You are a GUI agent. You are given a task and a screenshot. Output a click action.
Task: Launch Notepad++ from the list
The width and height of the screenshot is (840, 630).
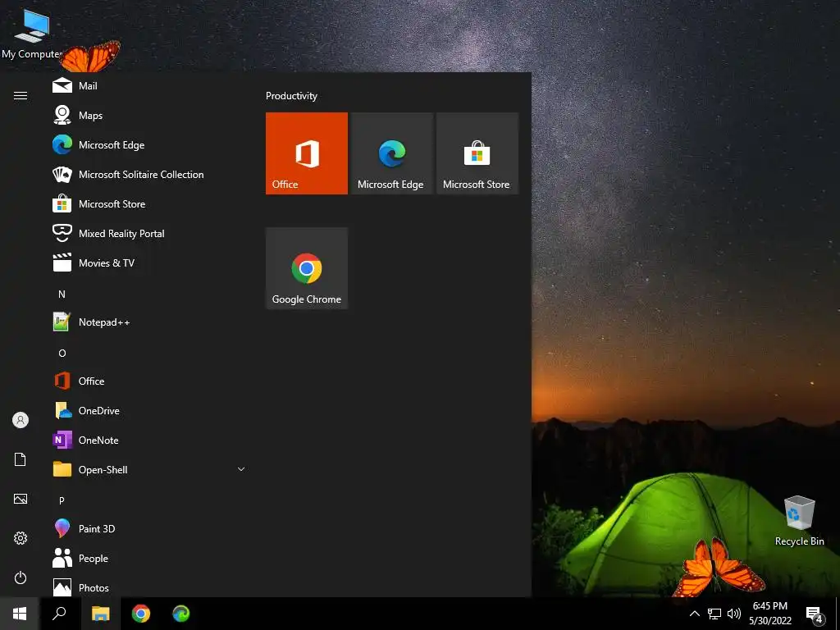coord(151,322)
